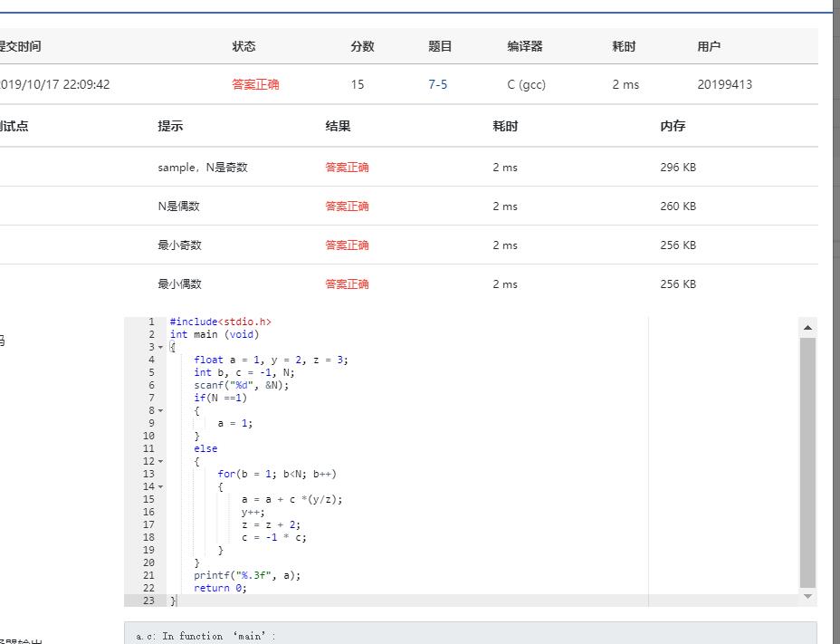Click the 260 KB memory value
840x644 pixels.
coord(678,206)
